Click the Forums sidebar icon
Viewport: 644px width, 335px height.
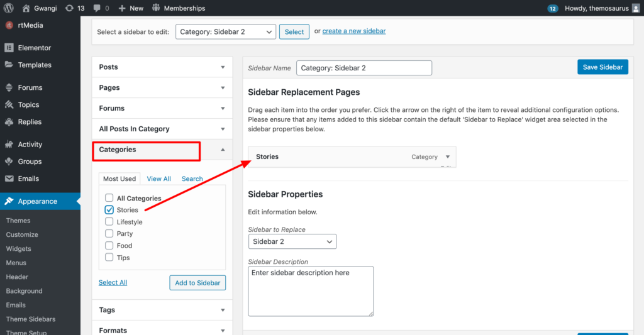pyautogui.click(x=9, y=87)
